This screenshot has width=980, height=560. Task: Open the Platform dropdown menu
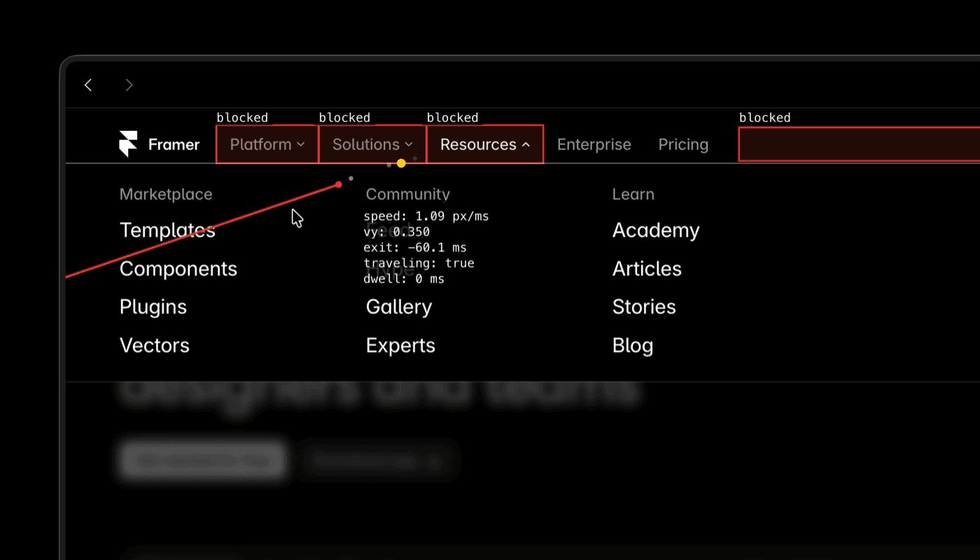point(267,144)
